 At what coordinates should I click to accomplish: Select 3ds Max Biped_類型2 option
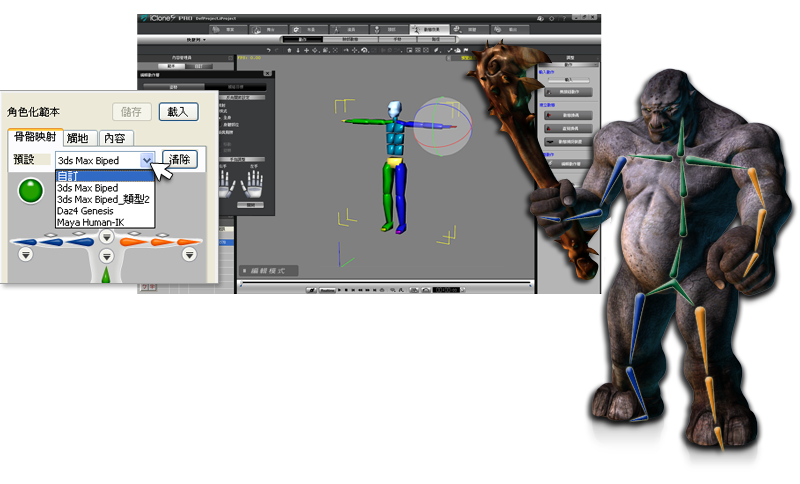pyautogui.click(x=104, y=199)
